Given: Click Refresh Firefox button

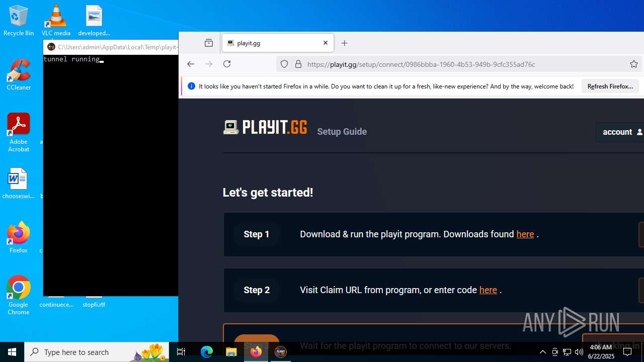Looking at the screenshot, I should (x=610, y=86).
